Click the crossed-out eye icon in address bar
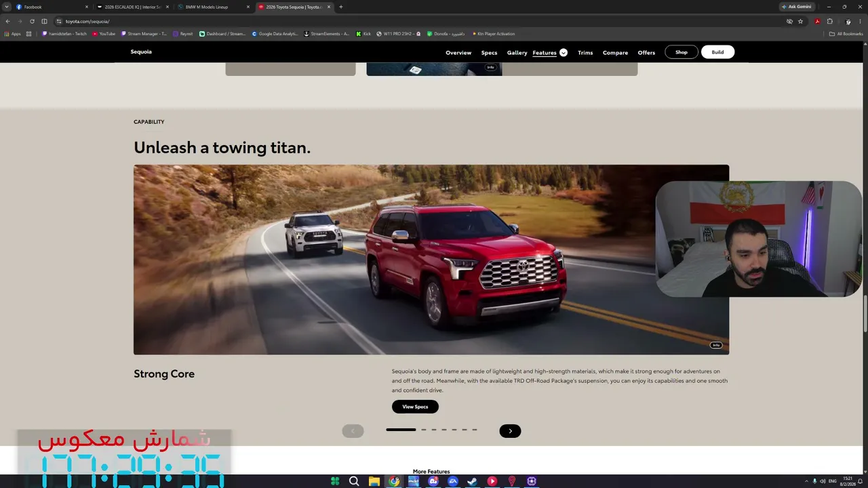This screenshot has height=488, width=868. (789, 21)
